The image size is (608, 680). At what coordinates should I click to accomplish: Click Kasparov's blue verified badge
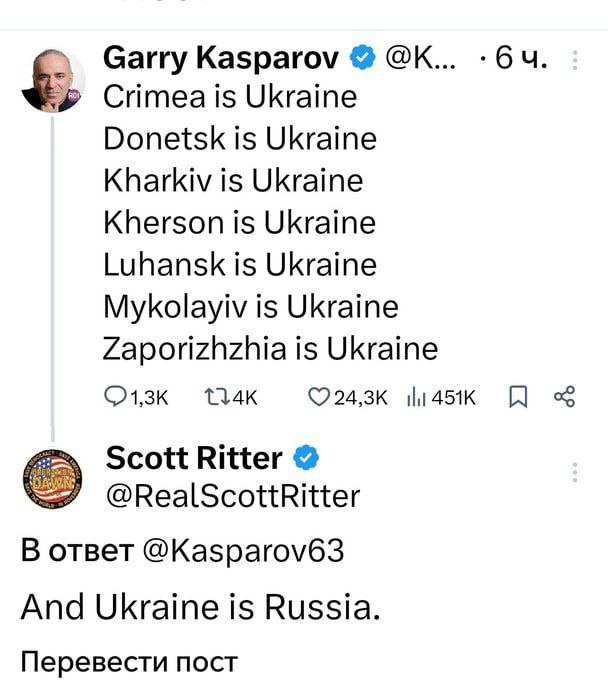(x=362, y=58)
